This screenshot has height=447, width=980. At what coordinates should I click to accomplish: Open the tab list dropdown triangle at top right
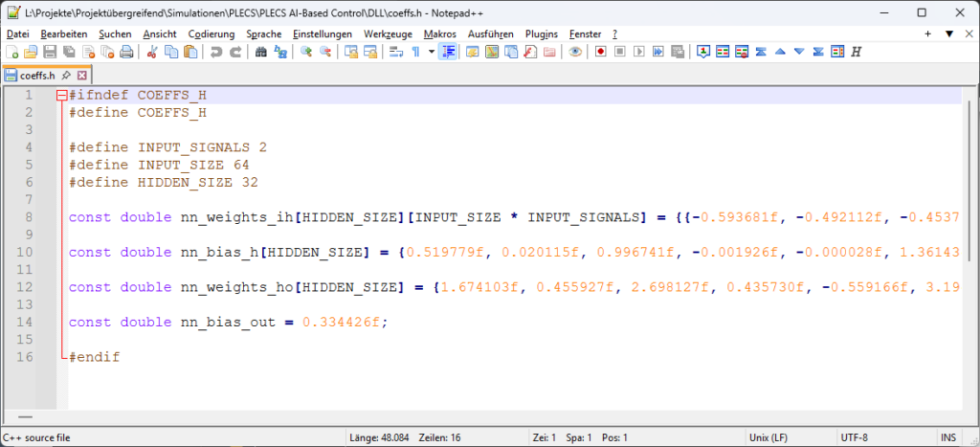[x=949, y=34]
